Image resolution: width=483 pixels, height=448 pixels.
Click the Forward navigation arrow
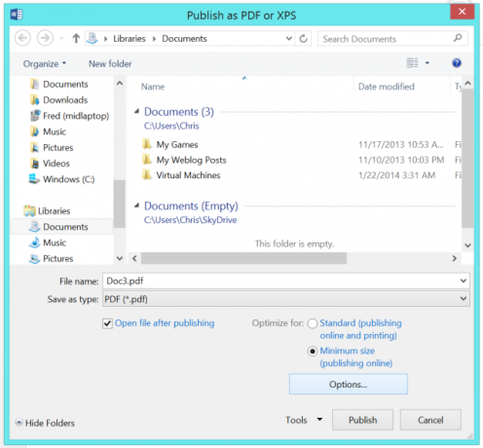[45, 38]
